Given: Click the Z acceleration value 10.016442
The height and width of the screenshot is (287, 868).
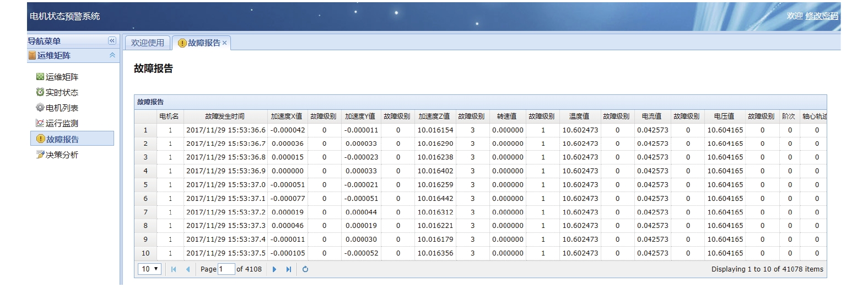Looking at the screenshot, I should pos(435,199).
